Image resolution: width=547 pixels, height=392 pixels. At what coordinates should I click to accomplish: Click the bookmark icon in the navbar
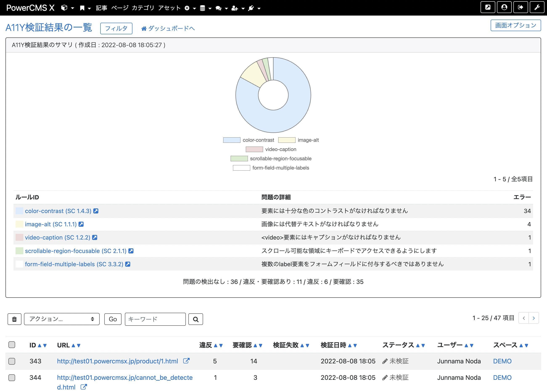pyautogui.click(x=82, y=8)
